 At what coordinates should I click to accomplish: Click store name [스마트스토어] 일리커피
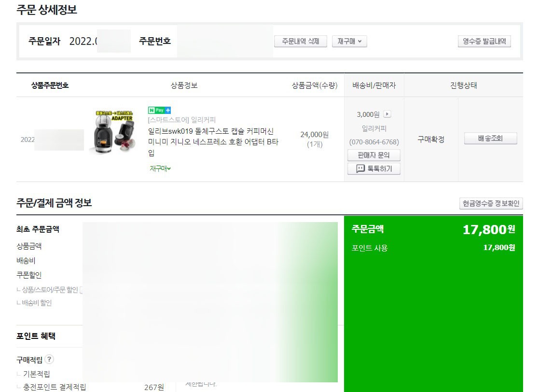coord(181,120)
